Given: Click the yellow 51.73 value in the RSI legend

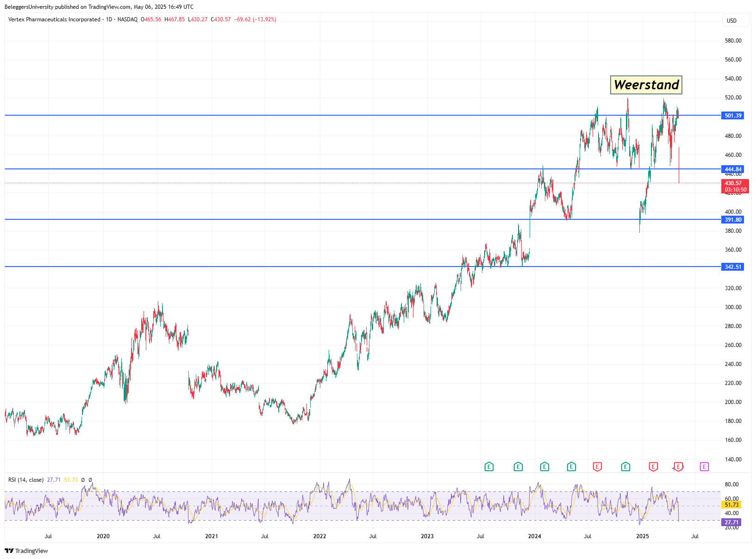Looking at the screenshot, I should [71, 480].
